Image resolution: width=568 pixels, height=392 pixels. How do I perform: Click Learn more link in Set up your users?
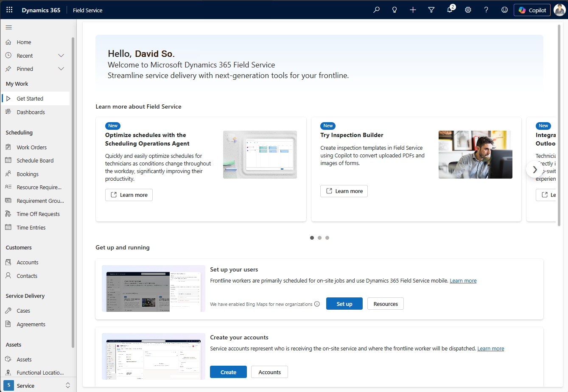(463, 281)
